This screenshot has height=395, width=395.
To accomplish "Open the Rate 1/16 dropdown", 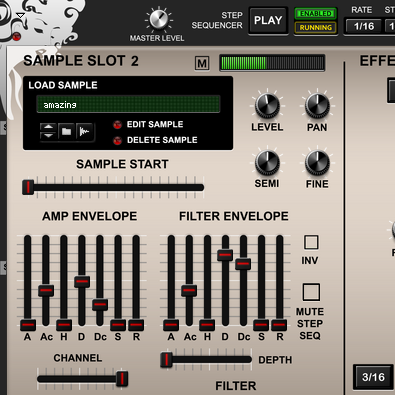I will point(363,26).
